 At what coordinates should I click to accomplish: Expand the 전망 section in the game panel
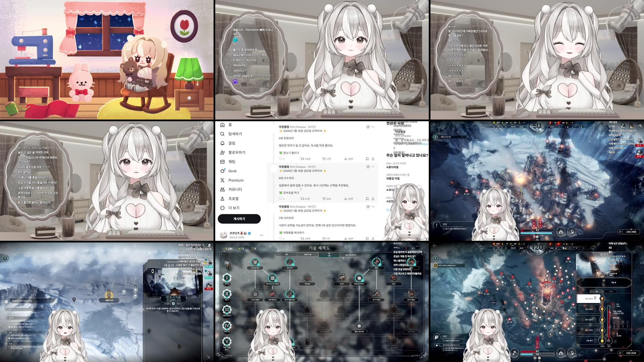click(445, 224)
